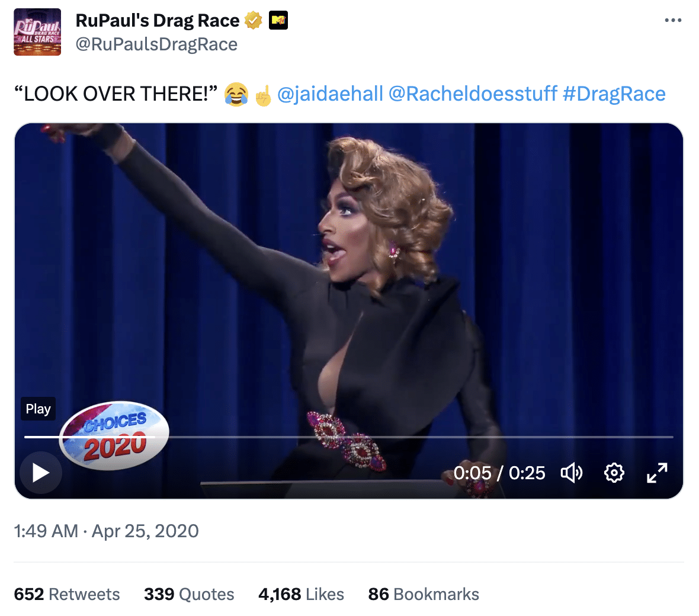
Task: Open the @Racheldoesstuff mention
Action: coord(473,94)
